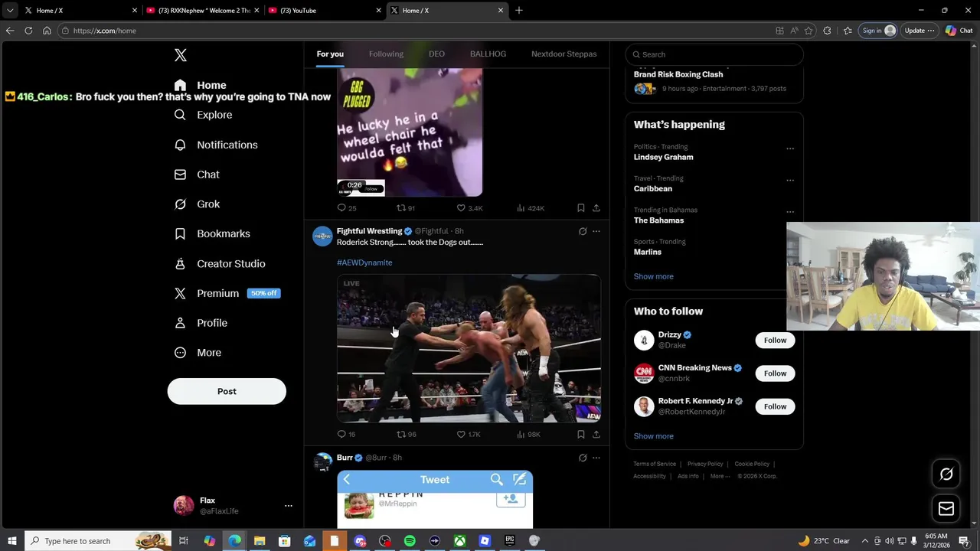Open Chat in the X sidebar

point(197,174)
